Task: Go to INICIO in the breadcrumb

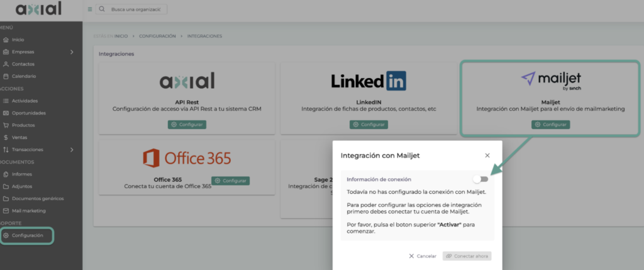Action: coord(121,36)
